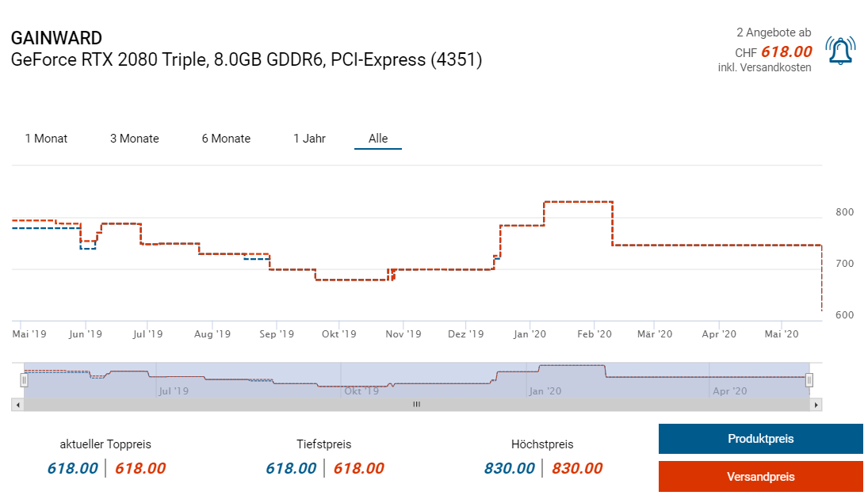Image resolution: width=868 pixels, height=499 pixels.
Task: Click the Okt '19 x-axis label on main chart
Action: click(338, 334)
